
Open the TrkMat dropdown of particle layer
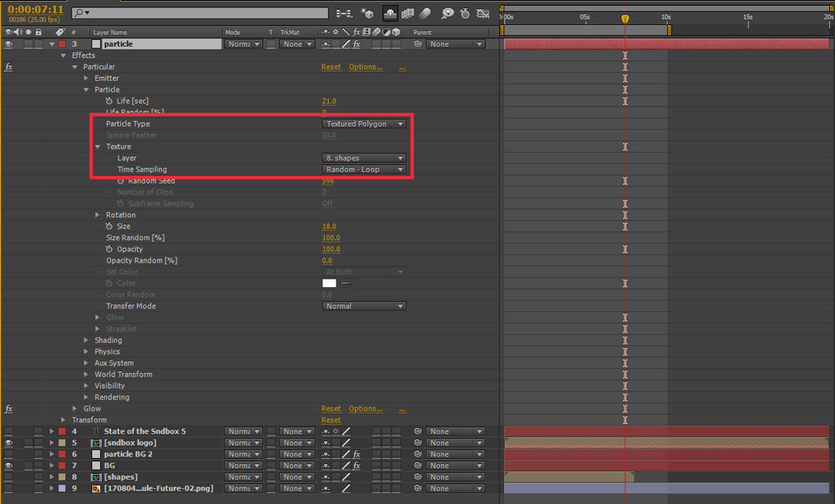point(296,44)
